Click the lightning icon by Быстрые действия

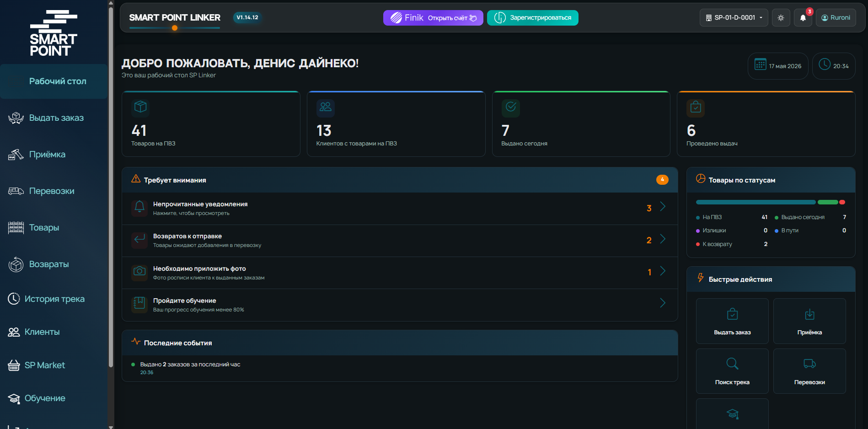(x=701, y=278)
